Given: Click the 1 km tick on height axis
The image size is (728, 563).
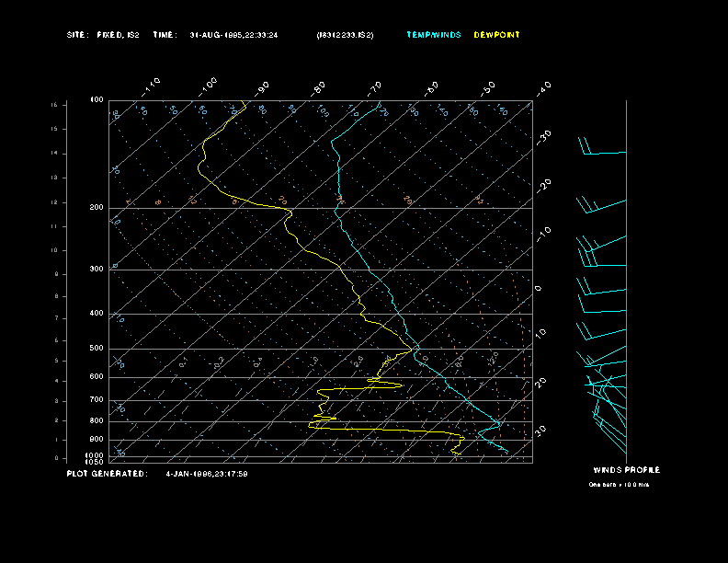Looking at the screenshot, I should [57, 440].
